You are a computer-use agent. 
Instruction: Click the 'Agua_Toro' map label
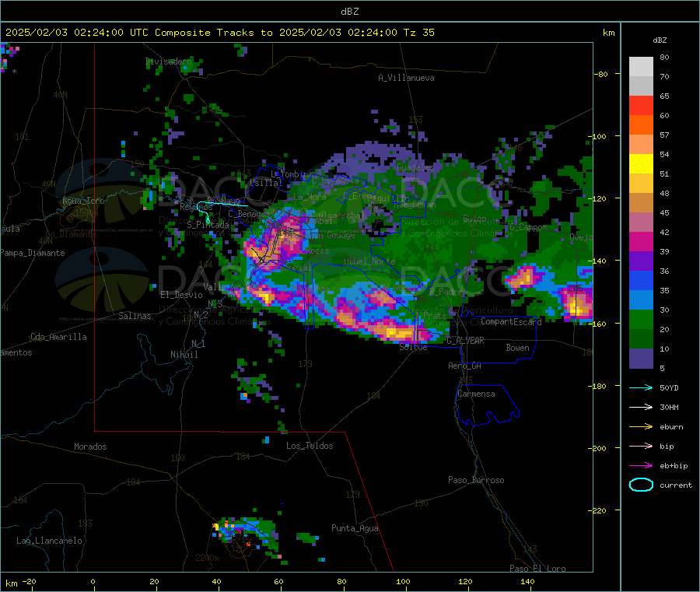(x=83, y=201)
